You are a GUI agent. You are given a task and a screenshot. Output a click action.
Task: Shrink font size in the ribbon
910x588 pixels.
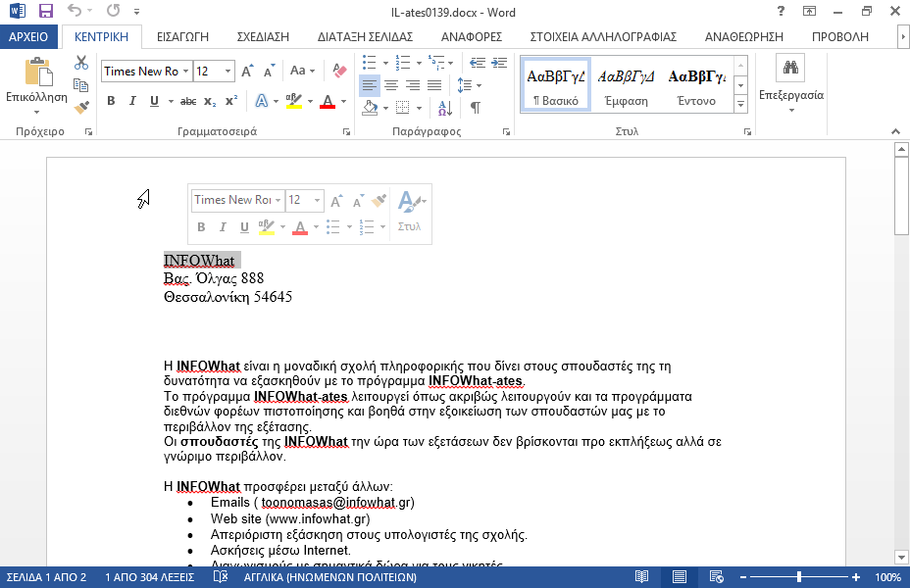click(x=269, y=72)
